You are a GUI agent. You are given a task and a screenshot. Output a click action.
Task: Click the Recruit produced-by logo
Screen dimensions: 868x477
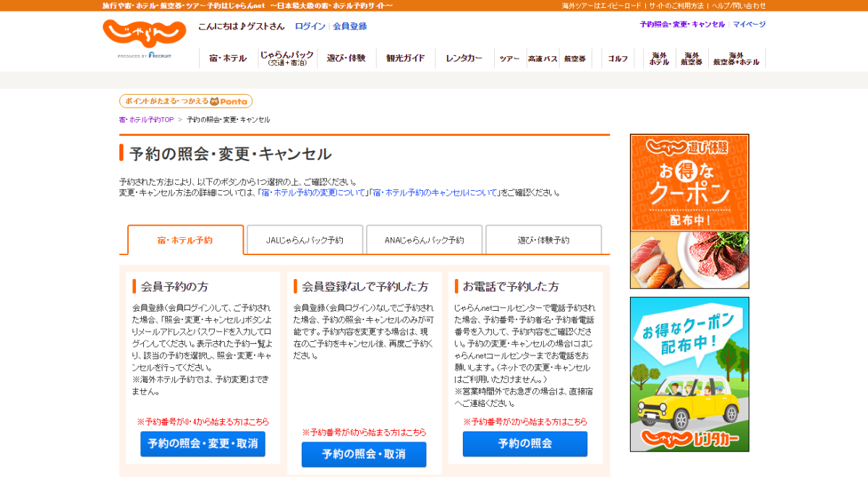tap(145, 56)
